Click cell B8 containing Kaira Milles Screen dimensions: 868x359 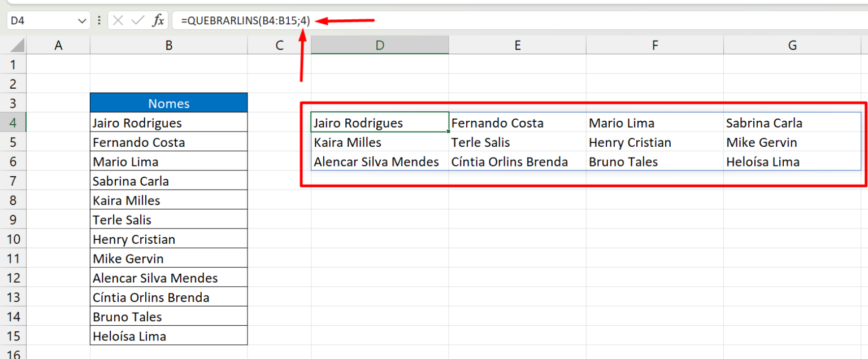[168, 200]
